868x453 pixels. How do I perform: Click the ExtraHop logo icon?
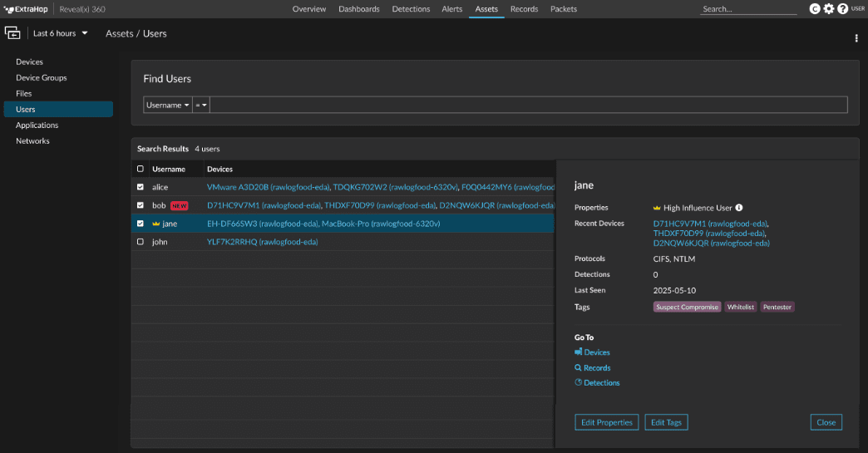coord(8,9)
